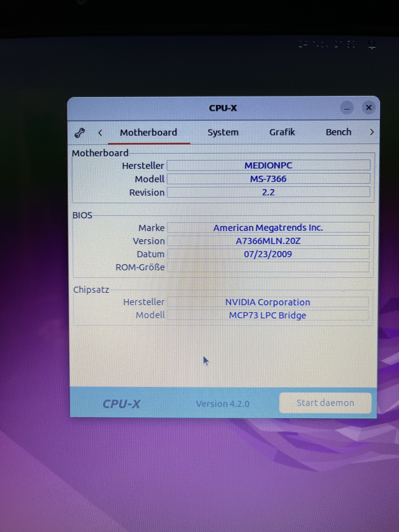Select the MS-7366 model field

click(268, 179)
